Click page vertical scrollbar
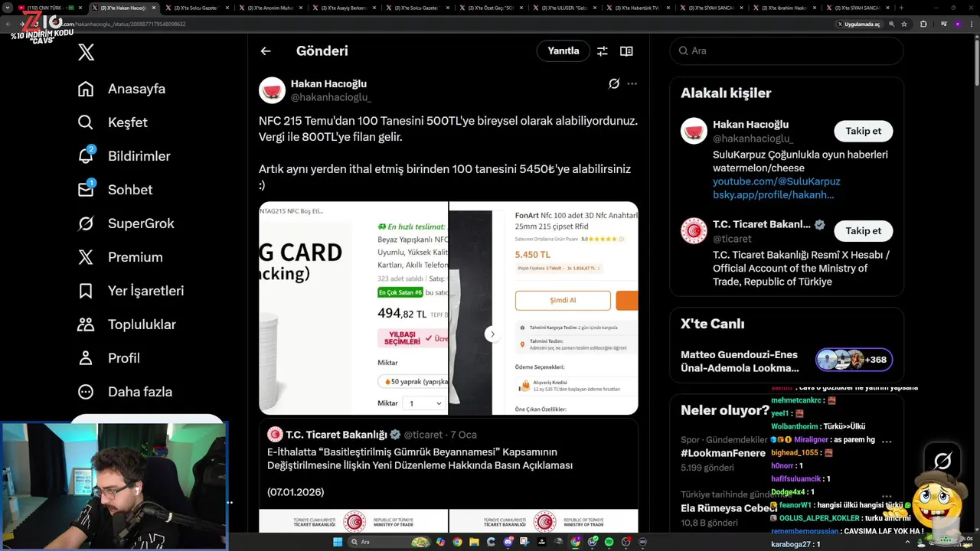The width and height of the screenshot is (980, 551). click(x=975, y=61)
